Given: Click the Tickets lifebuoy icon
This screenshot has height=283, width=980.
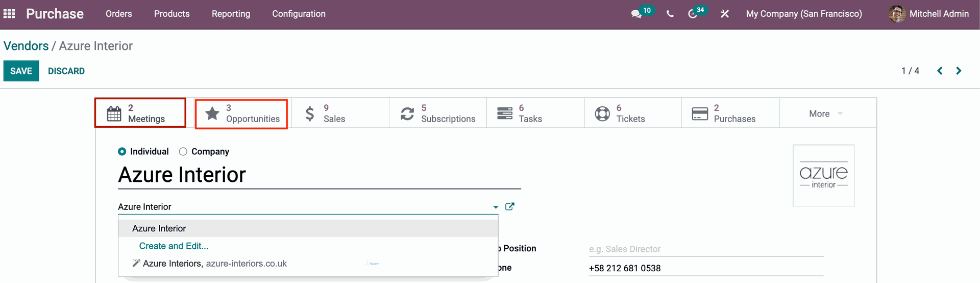Looking at the screenshot, I should 602,113.
